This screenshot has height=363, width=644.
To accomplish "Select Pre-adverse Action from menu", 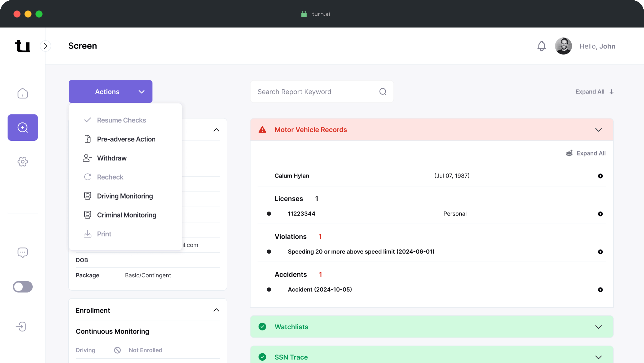I will click(126, 139).
